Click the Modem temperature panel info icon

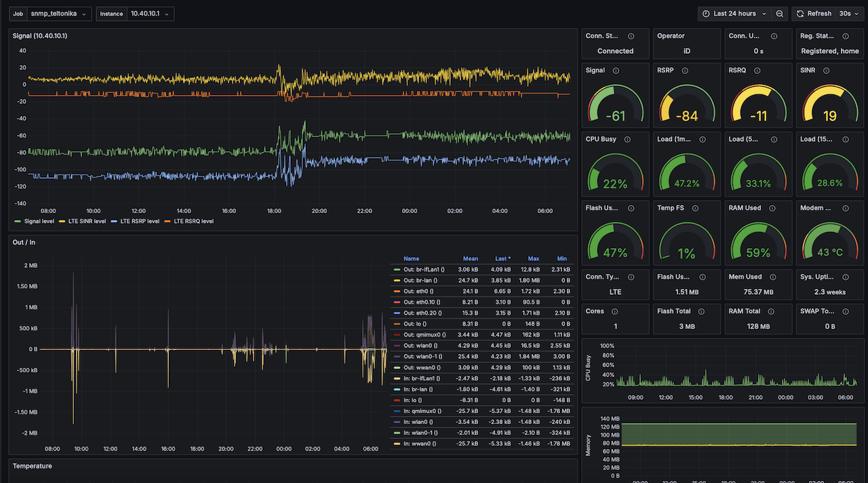point(845,208)
